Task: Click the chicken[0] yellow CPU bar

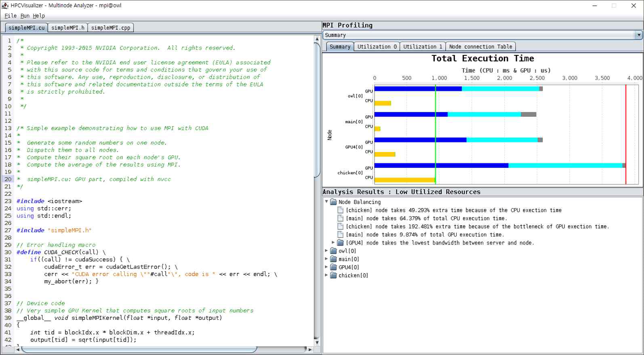Action: [x=405, y=180]
